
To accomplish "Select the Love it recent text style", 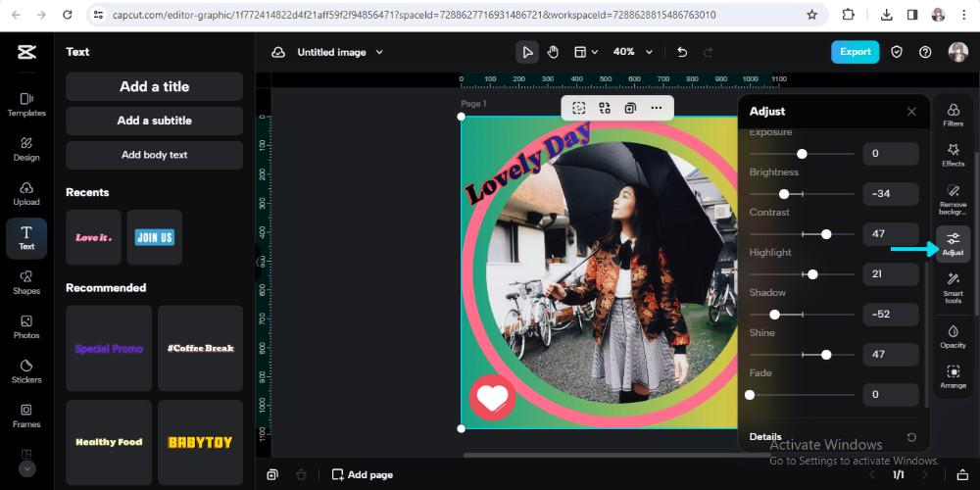I will [93, 237].
